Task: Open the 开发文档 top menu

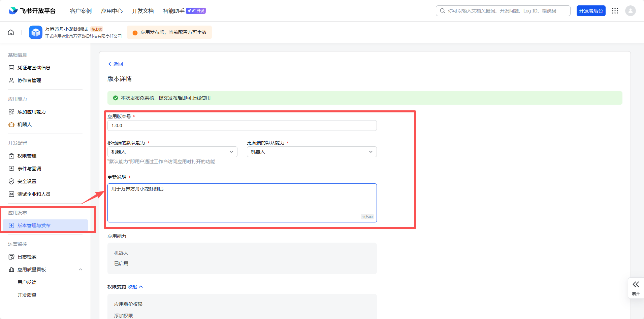Action: 143,11
